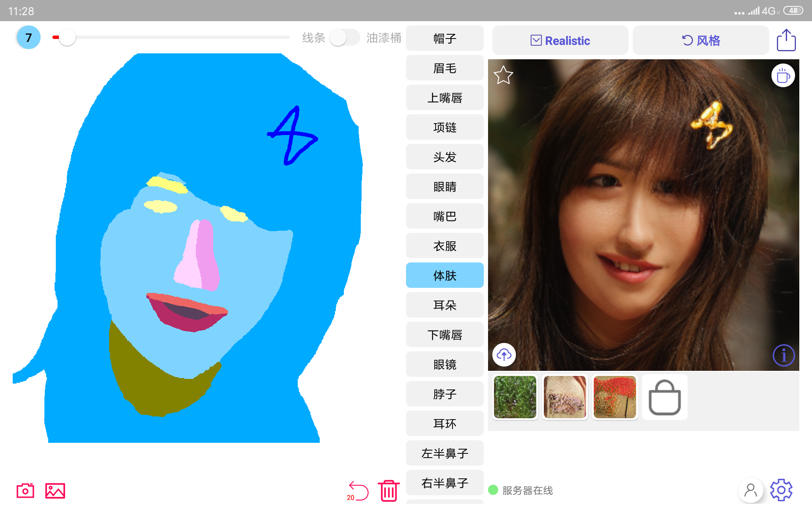Screen dimensions: 812x508
Task: Choose the 帽子 label button
Action: click(444, 38)
